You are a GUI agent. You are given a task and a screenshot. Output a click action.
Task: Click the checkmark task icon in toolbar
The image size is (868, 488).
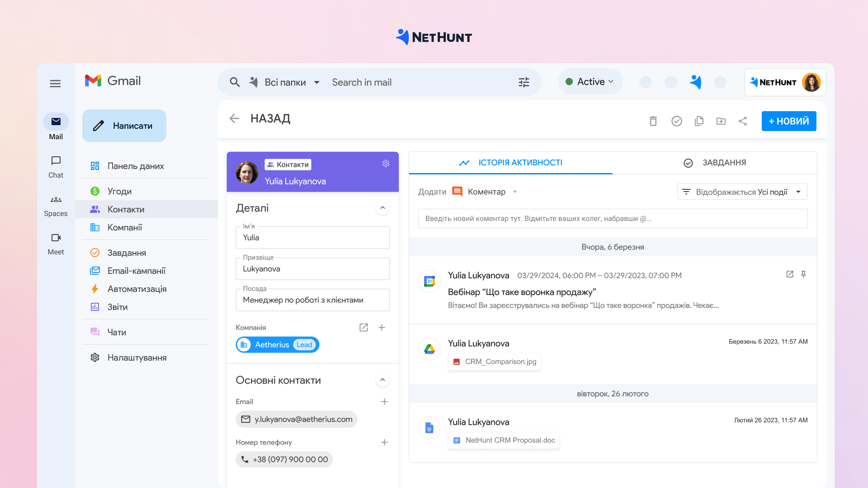point(677,121)
